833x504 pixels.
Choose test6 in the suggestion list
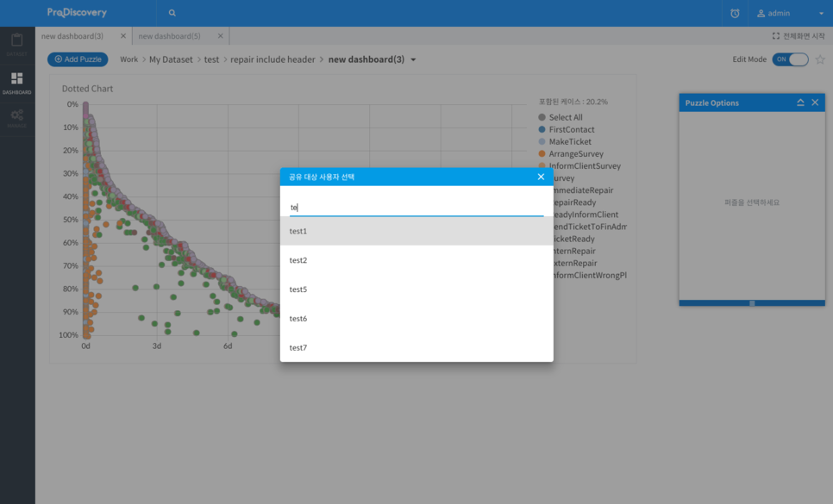pyautogui.click(x=416, y=319)
